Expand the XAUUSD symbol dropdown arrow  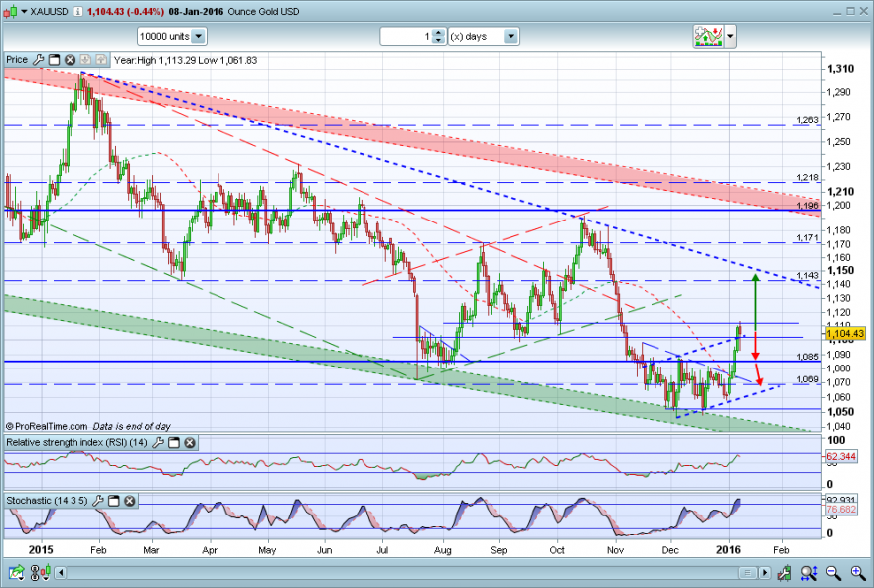(x=24, y=11)
